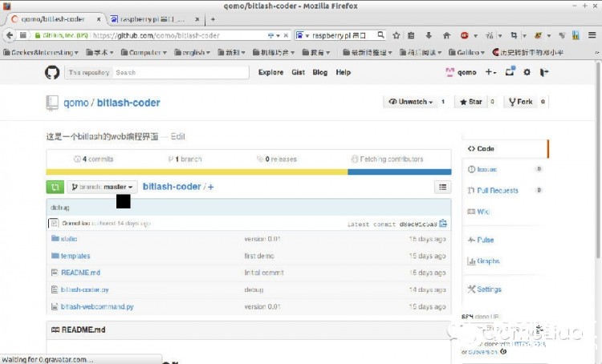Open the notifications inbox icon
Screen dimensions: 602x364
coord(510,71)
